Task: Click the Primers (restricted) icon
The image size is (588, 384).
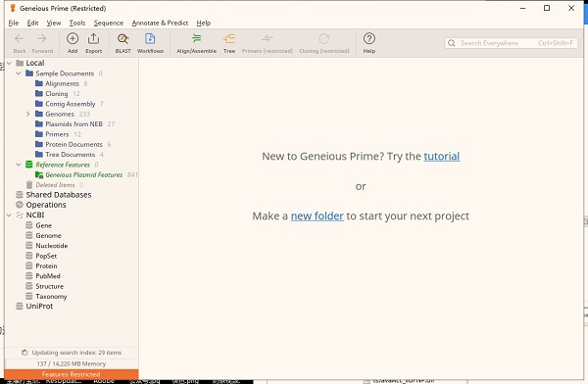Action: pyautogui.click(x=267, y=43)
